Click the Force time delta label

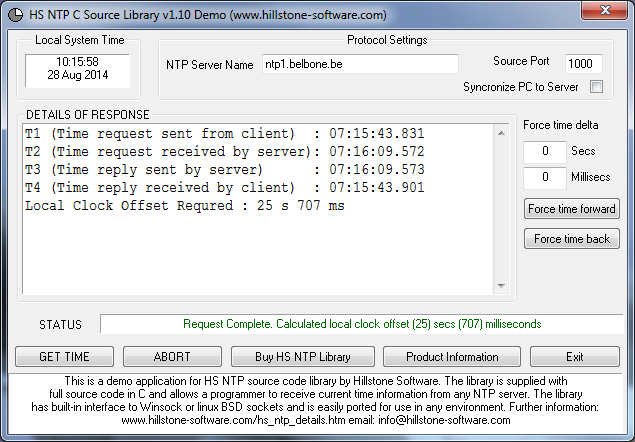pos(560,125)
